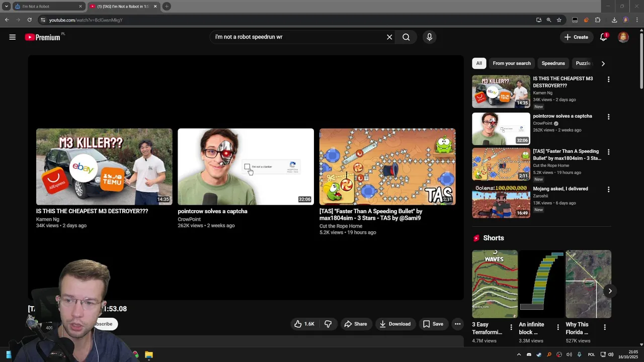This screenshot has height=362, width=644.
Task: Play pointcrow captcha end screen thumbnail
Action: click(246, 167)
